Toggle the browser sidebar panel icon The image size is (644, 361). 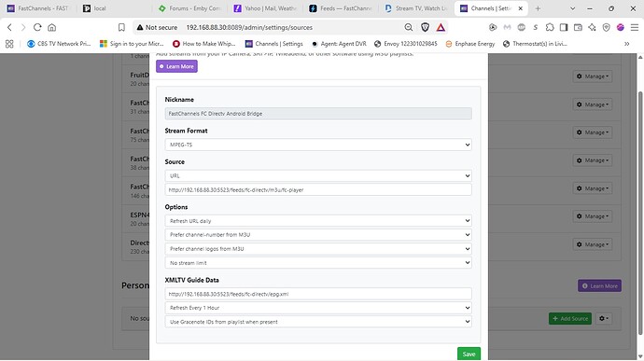564,27
